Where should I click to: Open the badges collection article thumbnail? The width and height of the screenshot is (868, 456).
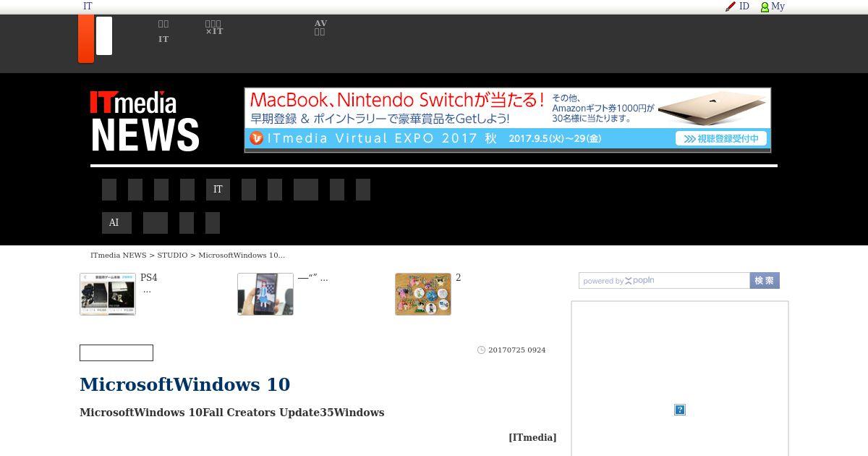pyautogui.click(x=423, y=294)
